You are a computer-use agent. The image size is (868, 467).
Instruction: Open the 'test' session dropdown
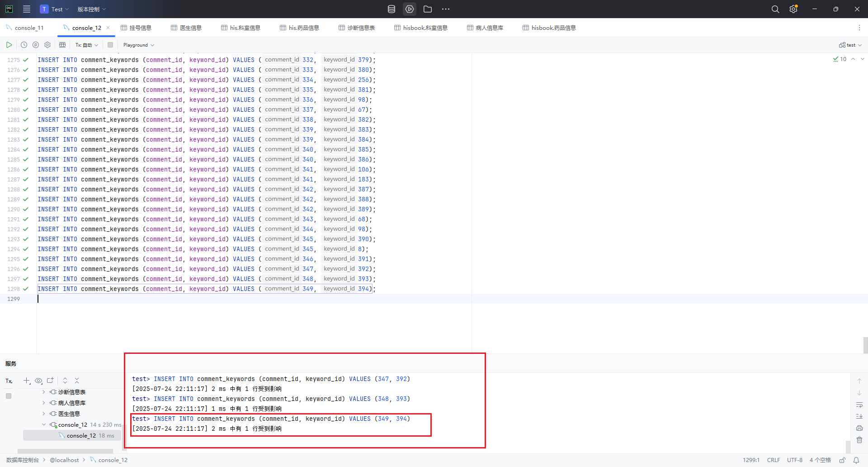[850, 45]
